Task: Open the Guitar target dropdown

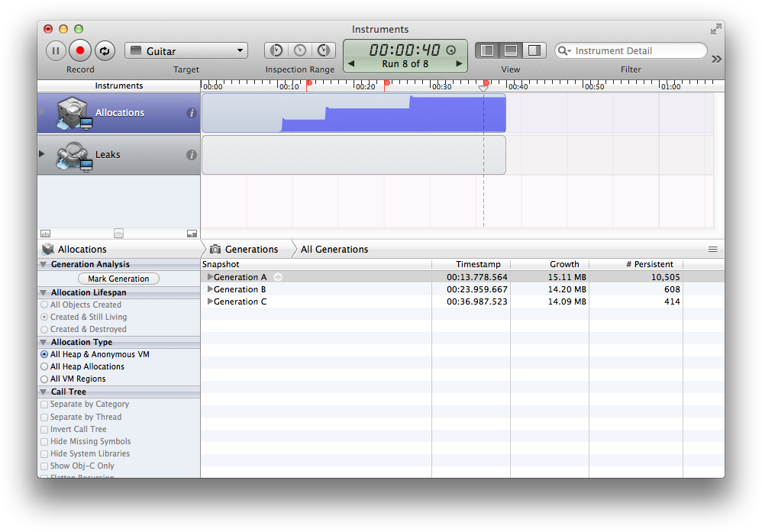Action: 186,50
